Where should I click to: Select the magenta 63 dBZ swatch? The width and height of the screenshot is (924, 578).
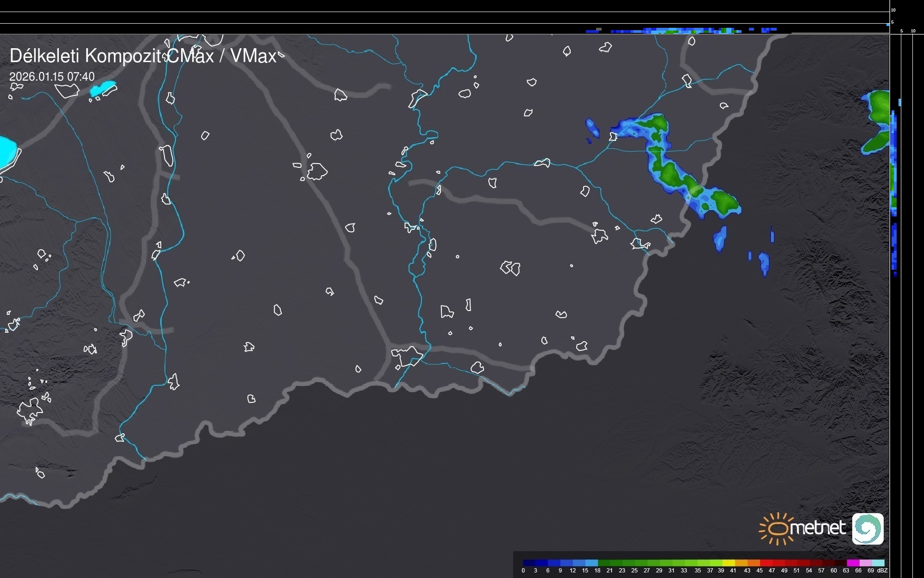[853, 563]
